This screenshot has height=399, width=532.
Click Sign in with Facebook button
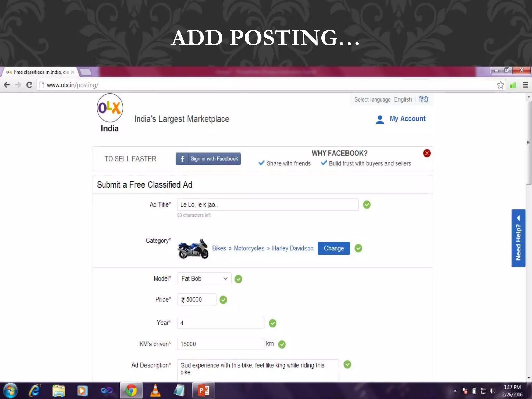point(208,159)
